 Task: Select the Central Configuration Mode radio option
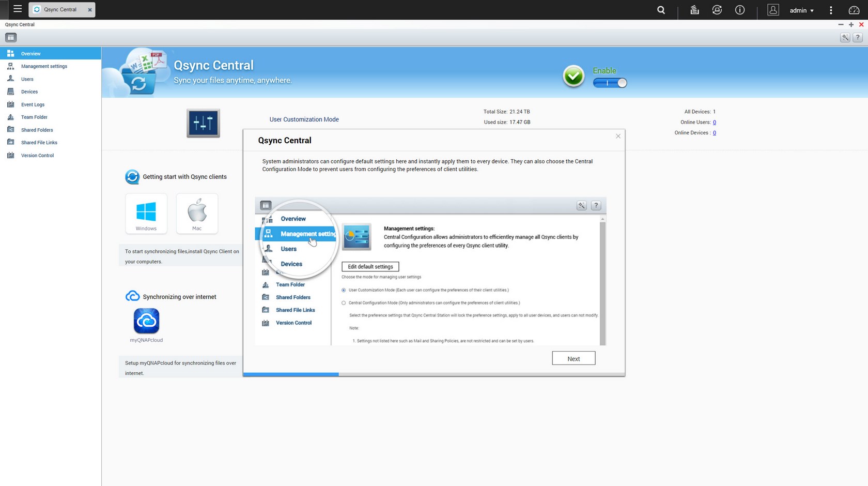(x=344, y=303)
